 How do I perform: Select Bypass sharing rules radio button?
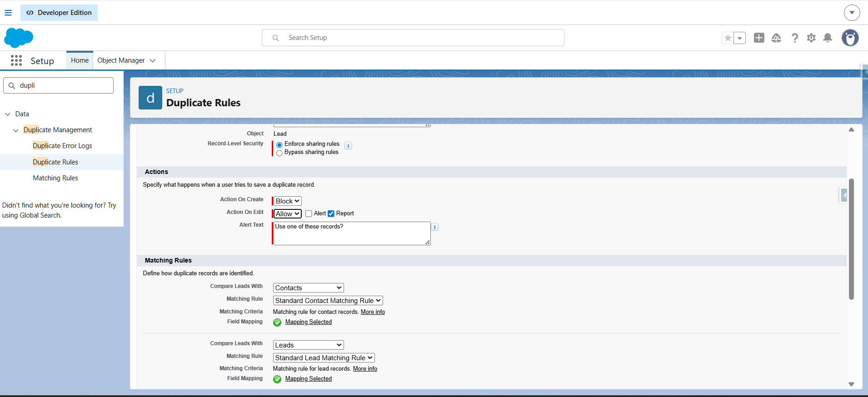(279, 153)
